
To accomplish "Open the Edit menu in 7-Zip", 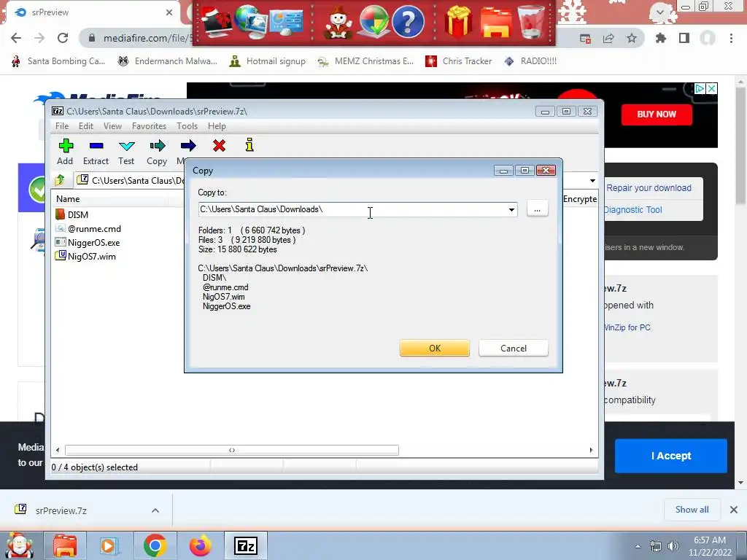I will (86, 126).
